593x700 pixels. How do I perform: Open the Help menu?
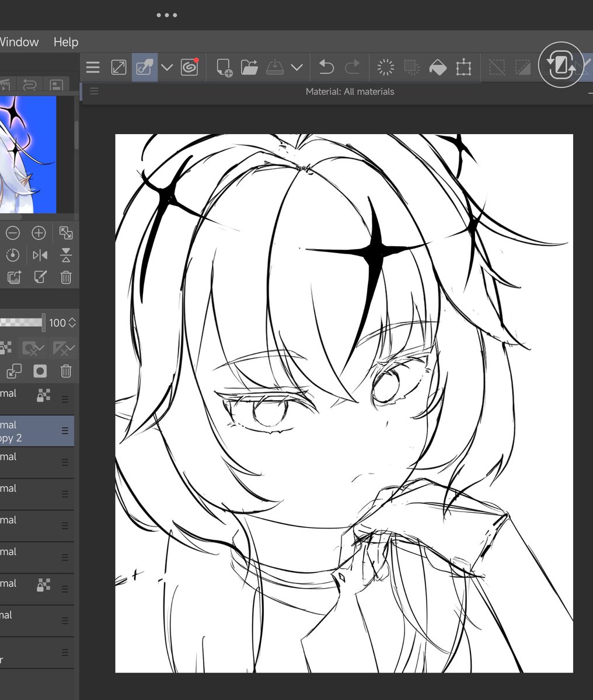point(66,42)
